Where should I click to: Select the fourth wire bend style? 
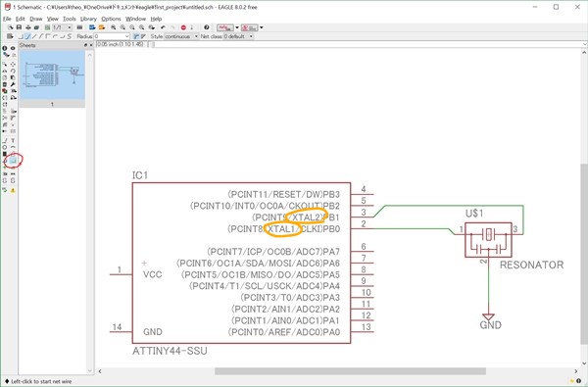point(41,36)
